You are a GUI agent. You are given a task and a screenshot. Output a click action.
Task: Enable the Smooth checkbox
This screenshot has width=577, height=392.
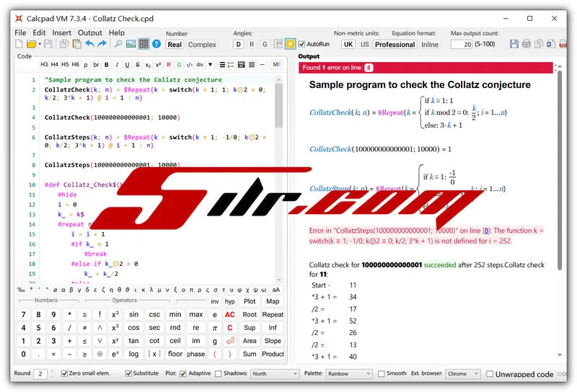tap(382, 373)
